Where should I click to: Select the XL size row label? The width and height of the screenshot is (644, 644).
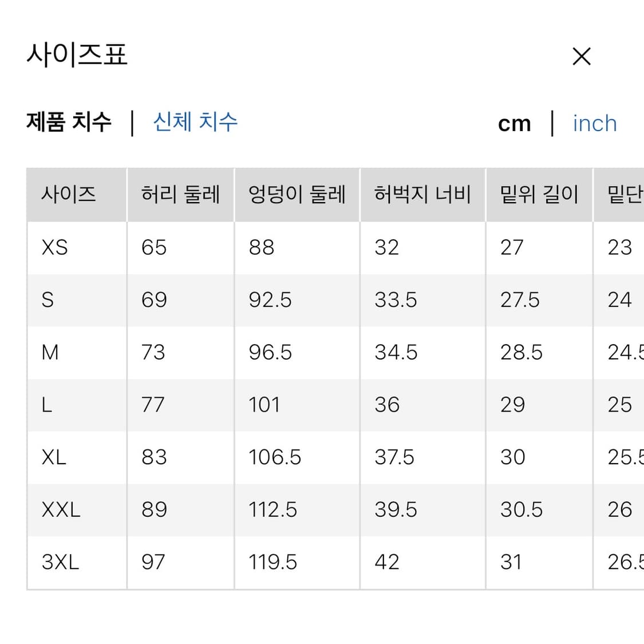tap(54, 457)
